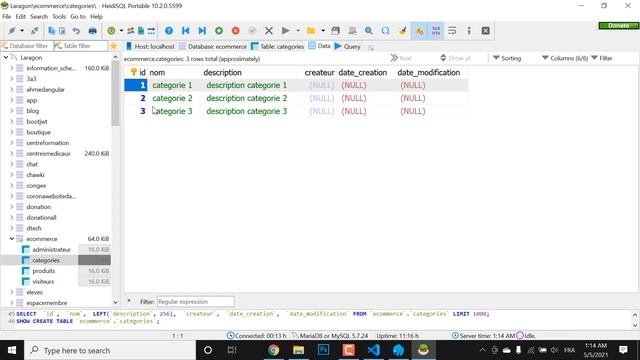Image resolution: width=640 pixels, height=360 pixels.
Task: Select the administrateur table in tree
Action: [51, 249]
